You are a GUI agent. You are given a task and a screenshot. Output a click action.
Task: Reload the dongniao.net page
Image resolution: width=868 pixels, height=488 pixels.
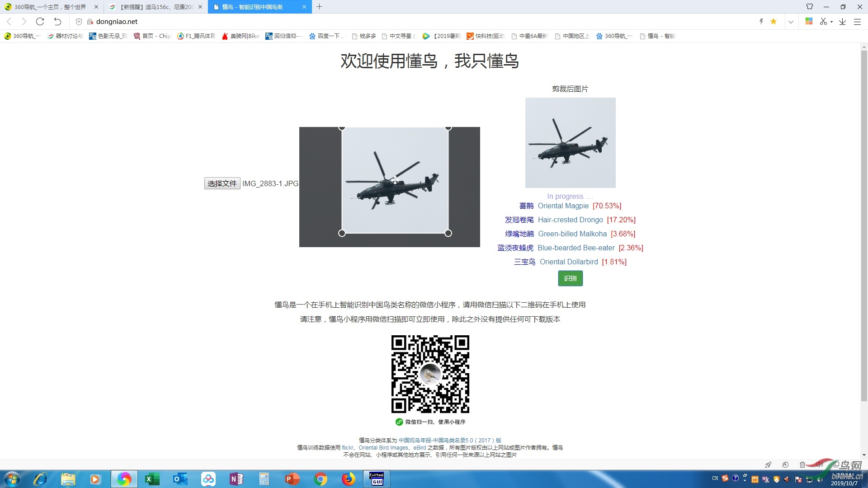pyautogui.click(x=40, y=21)
